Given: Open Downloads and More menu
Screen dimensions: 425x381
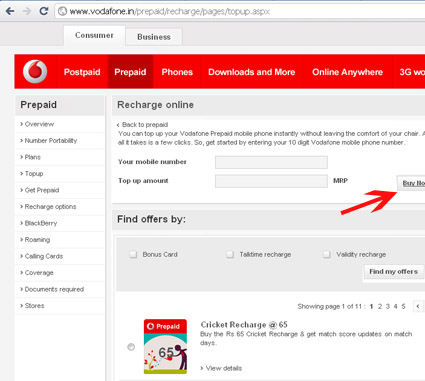Looking at the screenshot, I should 252,72.
